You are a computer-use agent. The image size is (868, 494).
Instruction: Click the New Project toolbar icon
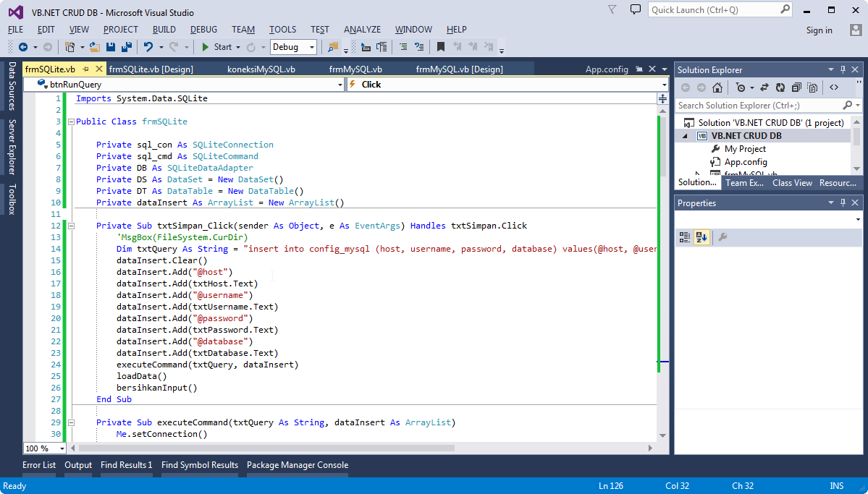69,47
